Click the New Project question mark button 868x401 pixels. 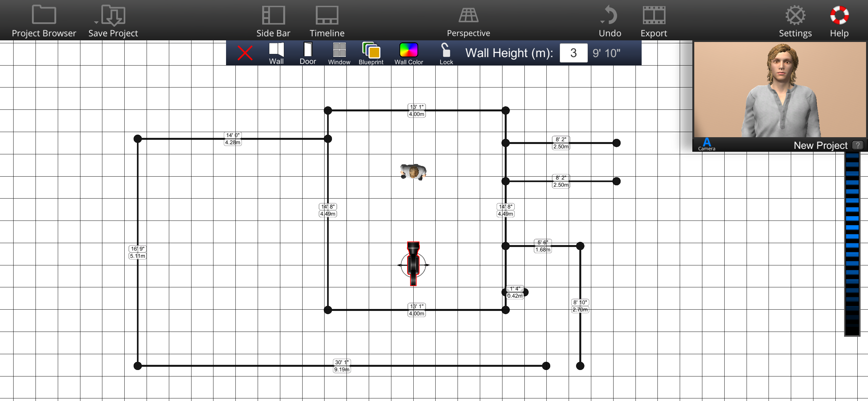[x=857, y=145]
